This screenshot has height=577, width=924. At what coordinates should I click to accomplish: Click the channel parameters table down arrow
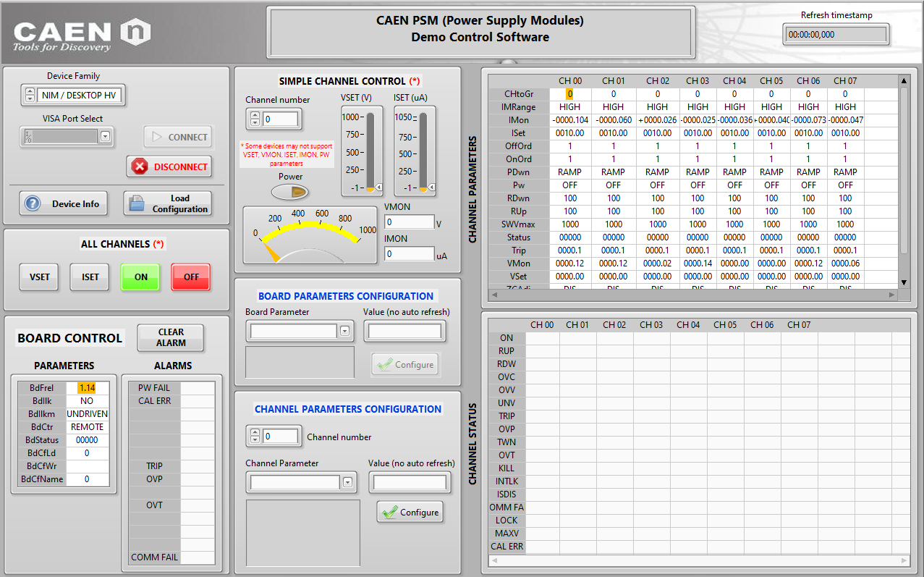(903, 282)
